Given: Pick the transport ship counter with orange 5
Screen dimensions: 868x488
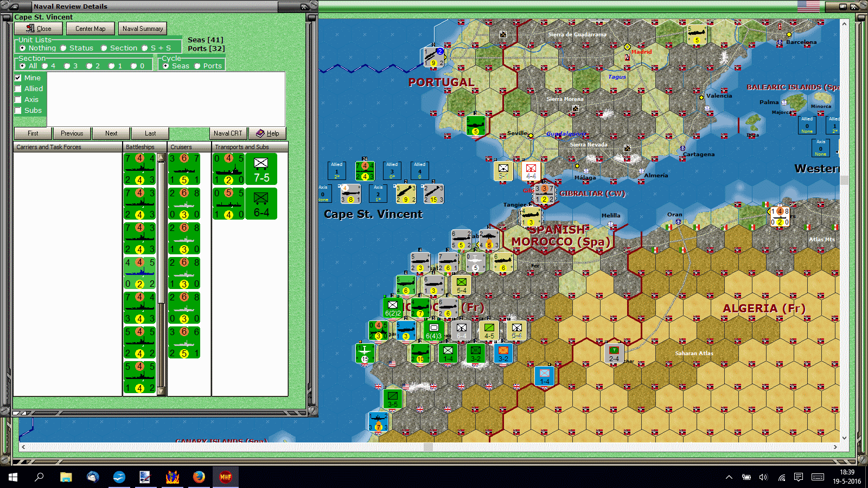Looking at the screenshot, I should (228, 204).
